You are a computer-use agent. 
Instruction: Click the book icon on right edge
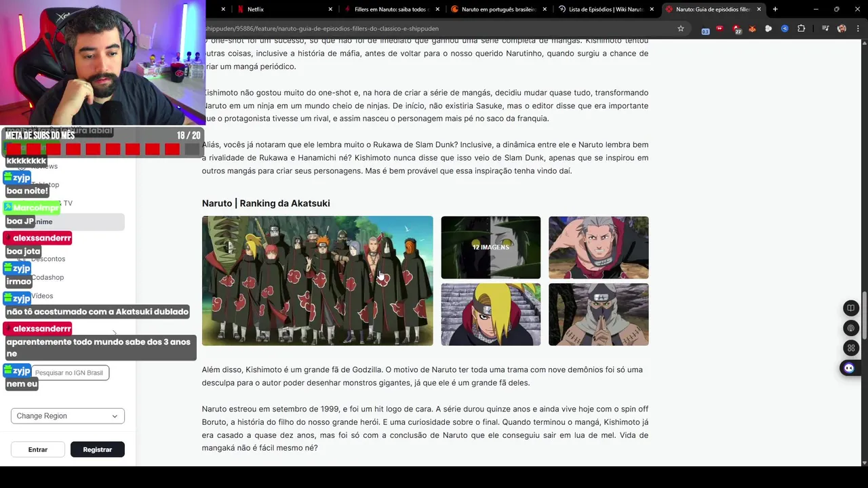pos(850,308)
